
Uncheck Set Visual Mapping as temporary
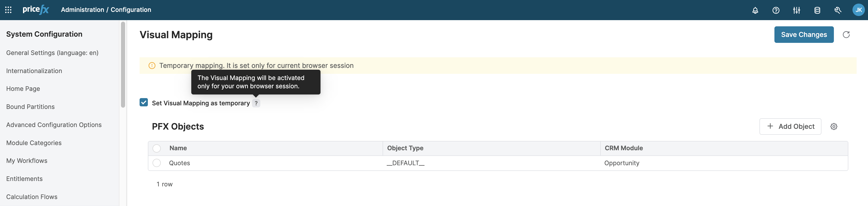coord(144,103)
